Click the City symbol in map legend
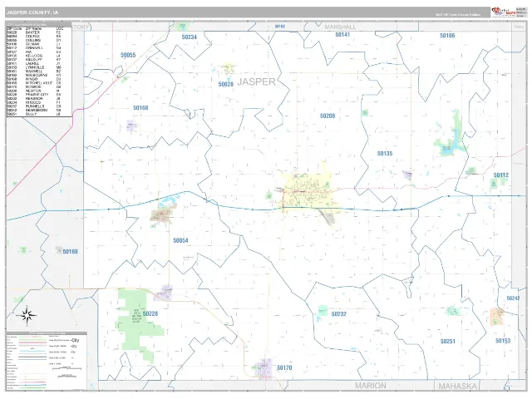Image resolution: width=532 pixels, height=399 pixels. [75, 340]
